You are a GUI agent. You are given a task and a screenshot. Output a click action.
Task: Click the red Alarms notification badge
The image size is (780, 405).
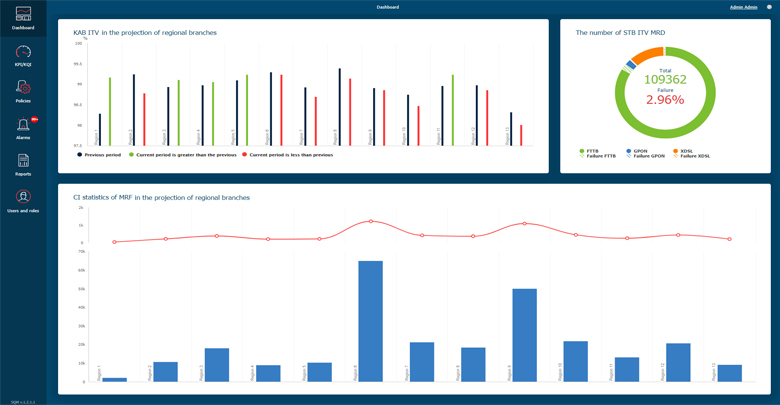pos(34,119)
